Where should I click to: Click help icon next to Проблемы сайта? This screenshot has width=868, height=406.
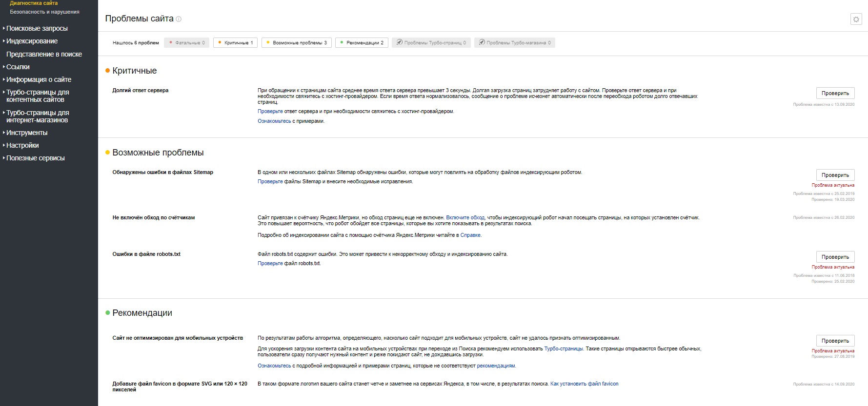coord(179,19)
